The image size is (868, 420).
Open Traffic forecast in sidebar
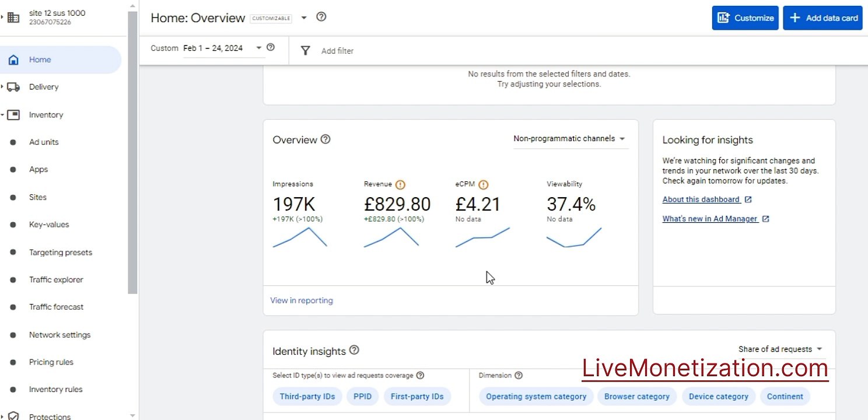pyautogui.click(x=56, y=307)
